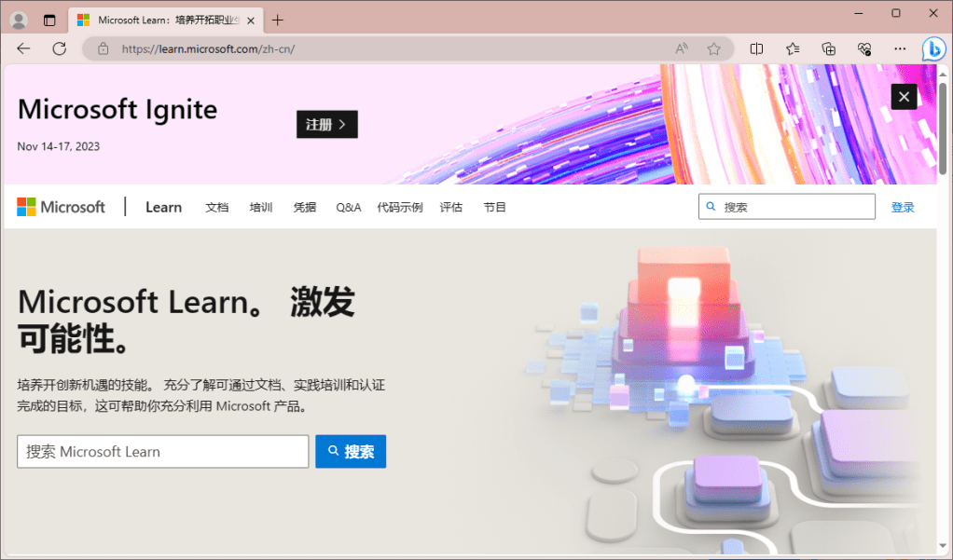Open the Collections icon in toolbar

point(828,48)
